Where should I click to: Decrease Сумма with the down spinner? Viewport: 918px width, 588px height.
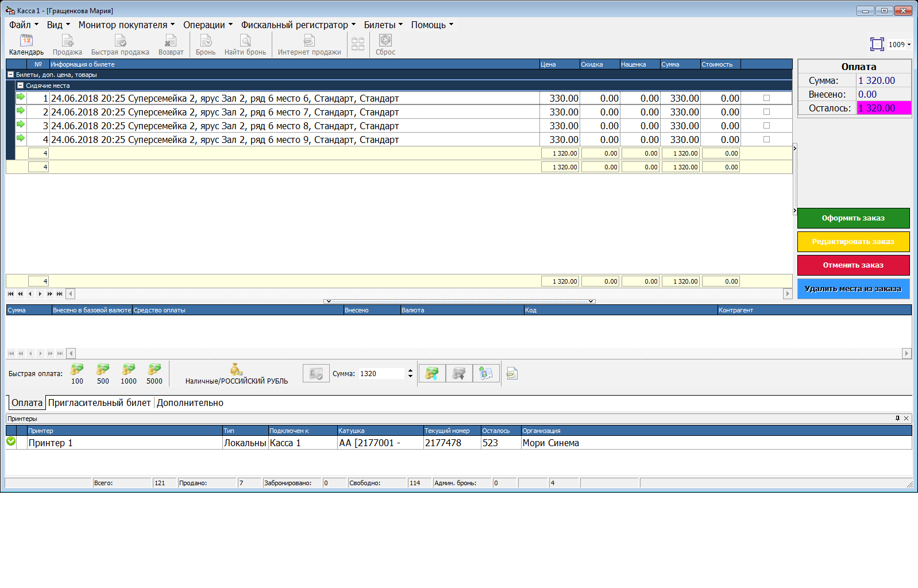(x=410, y=376)
